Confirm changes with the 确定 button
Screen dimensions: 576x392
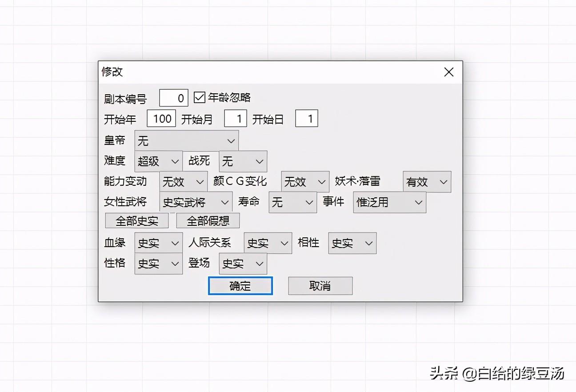[240, 286]
